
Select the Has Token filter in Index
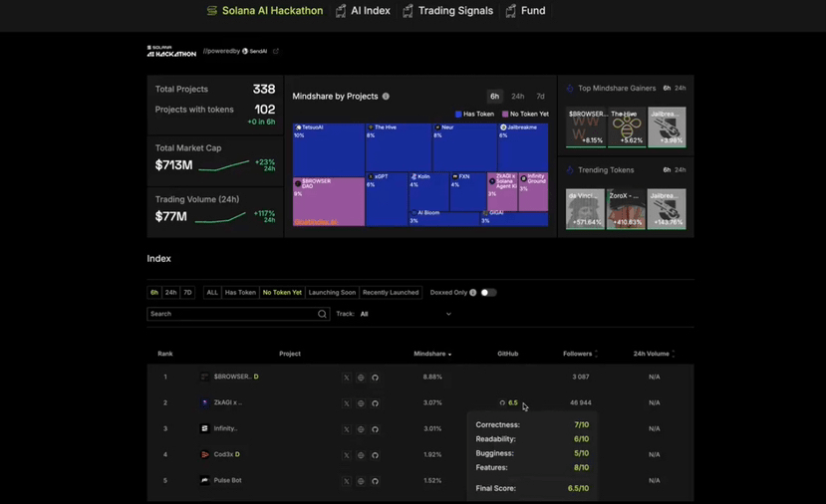(x=240, y=293)
